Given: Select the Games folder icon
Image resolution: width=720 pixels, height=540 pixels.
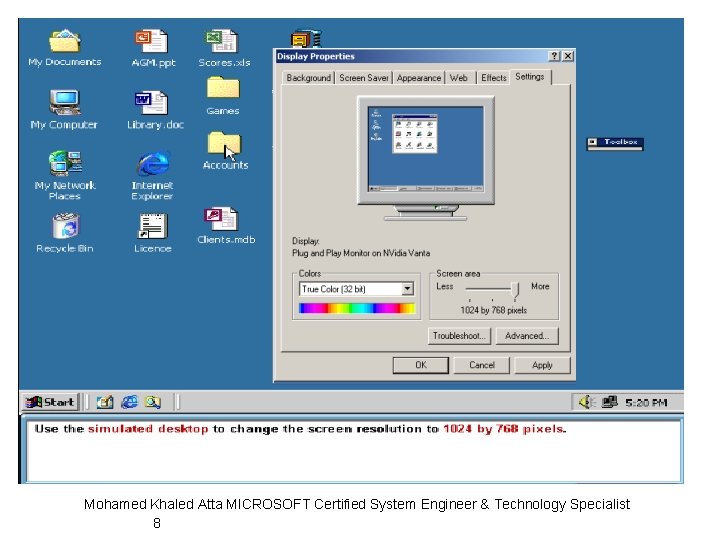Looking at the screenshot, I should [x=223, y=96].
